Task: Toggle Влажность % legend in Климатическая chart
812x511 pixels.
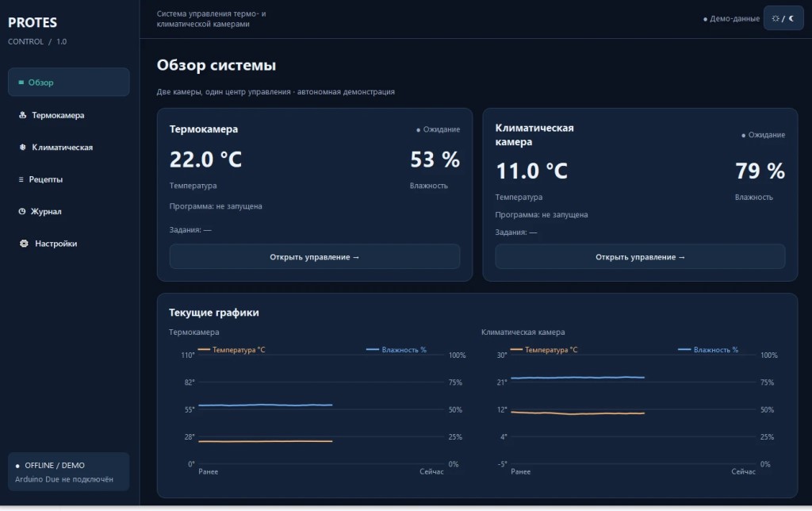Action: pos(708,350)
